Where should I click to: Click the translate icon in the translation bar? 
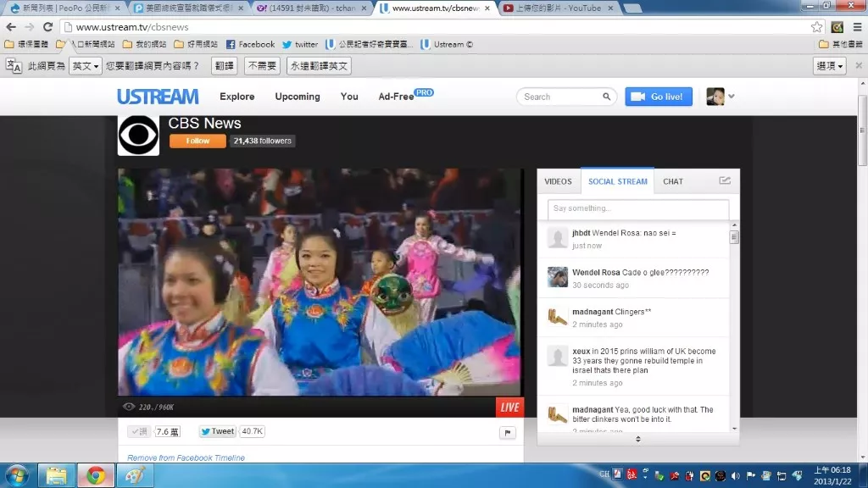pos(14,66)
